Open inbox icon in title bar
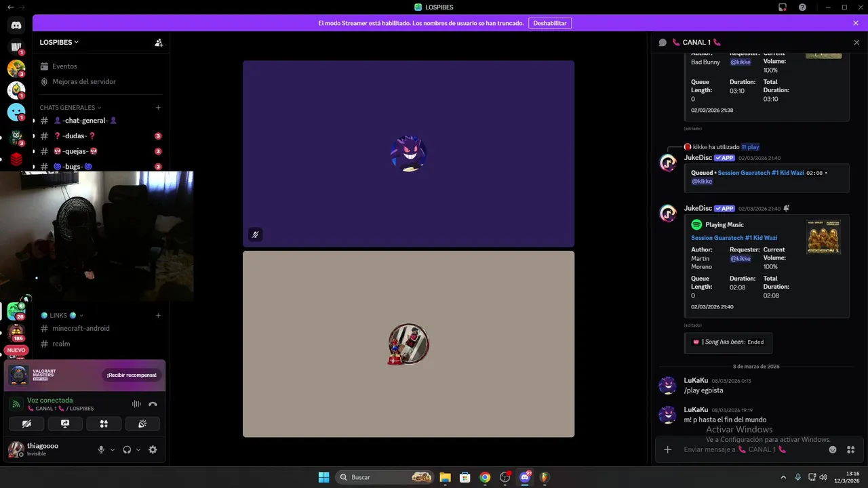 [783, 7]
